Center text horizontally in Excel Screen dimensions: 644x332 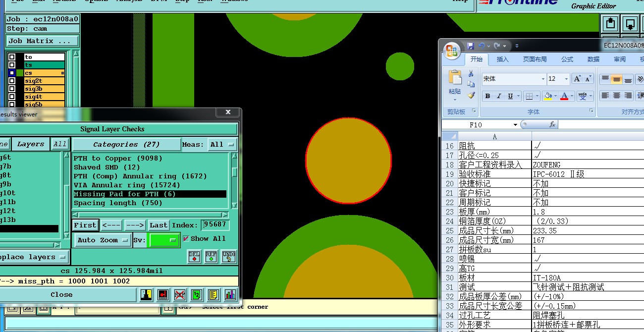[x=616, y=96]
